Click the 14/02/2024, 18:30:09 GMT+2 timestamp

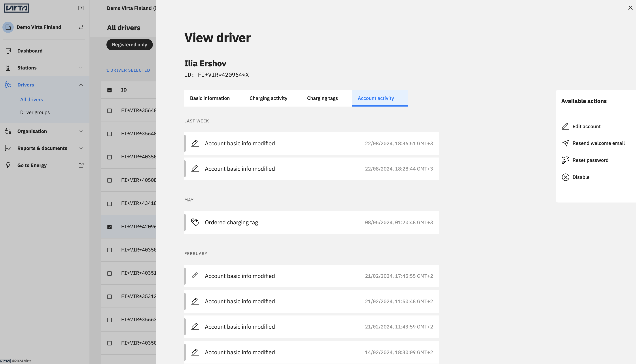coord(399,352)
